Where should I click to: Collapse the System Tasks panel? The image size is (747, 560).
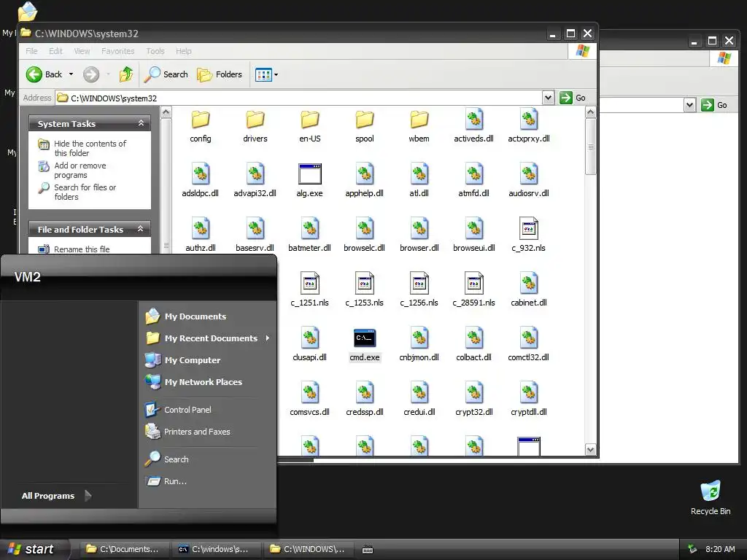141,123
